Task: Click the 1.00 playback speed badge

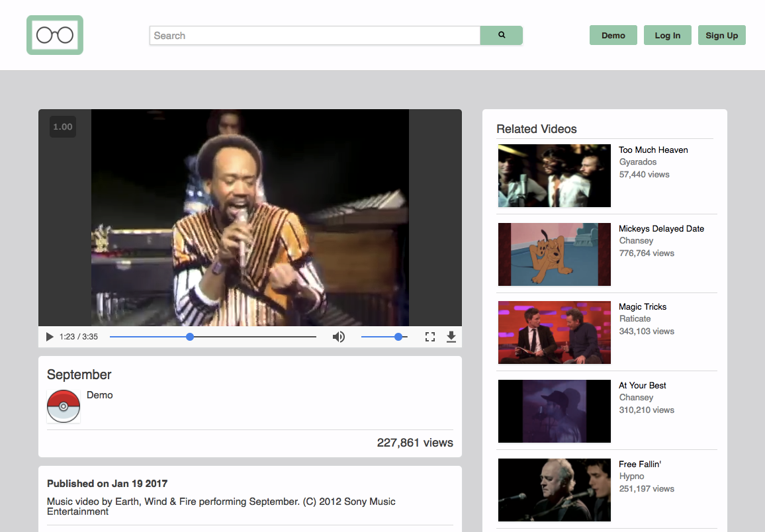Action: click(63, 127)
